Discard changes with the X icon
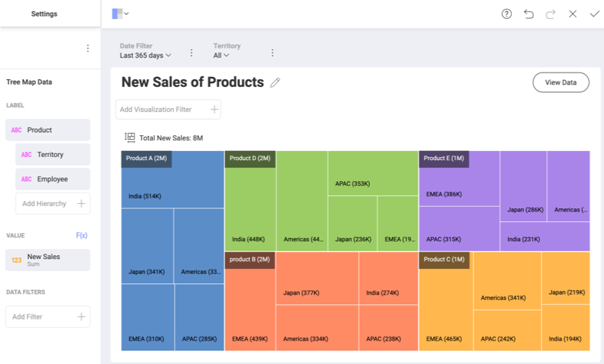 [572, 14]
